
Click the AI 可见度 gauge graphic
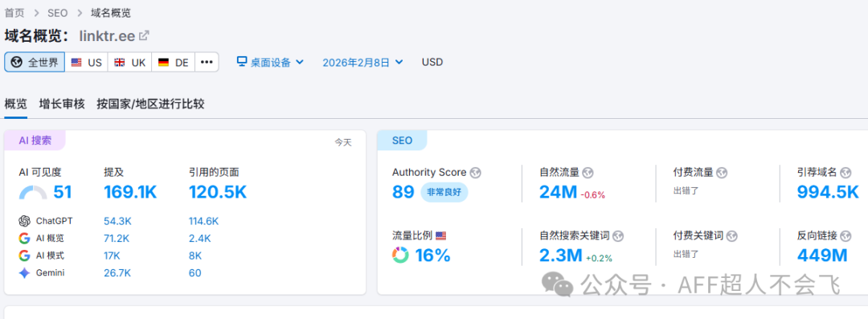tap(33, 192)
